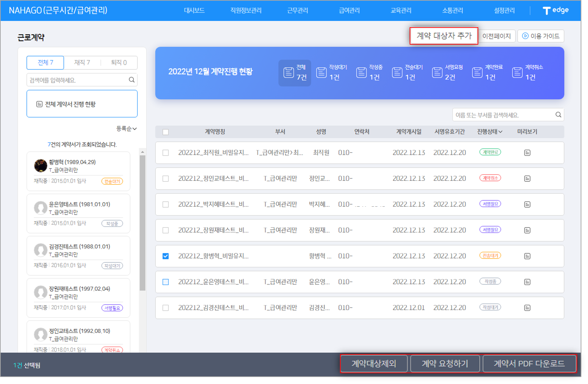The image size is (588, 384).
Task: Click search magnifier in name or department search
Action: click(558, 115)
